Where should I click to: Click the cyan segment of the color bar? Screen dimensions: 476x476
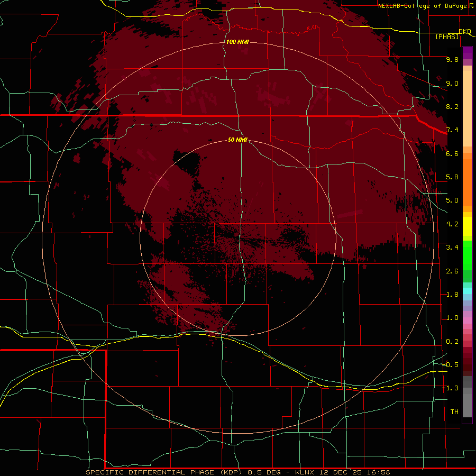pos(467,291)
